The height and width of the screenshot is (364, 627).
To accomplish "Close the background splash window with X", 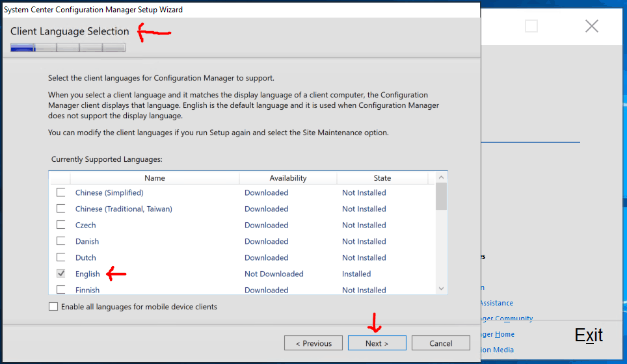I will pyautogui.click(x=592, y=27).
